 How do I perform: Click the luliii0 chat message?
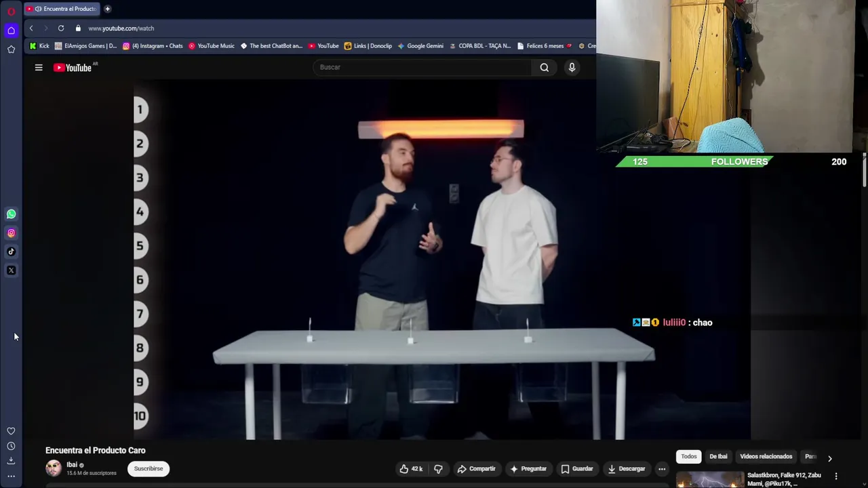672,323
